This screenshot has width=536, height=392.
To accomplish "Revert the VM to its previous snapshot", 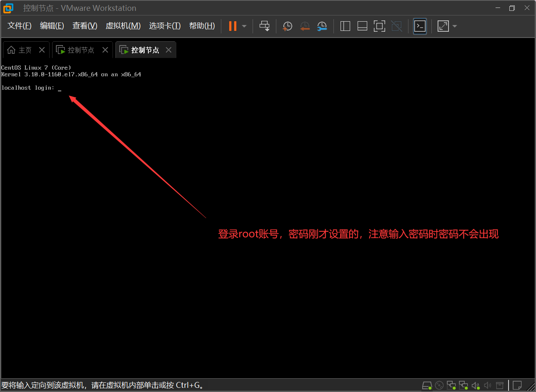I will (305, 26).
